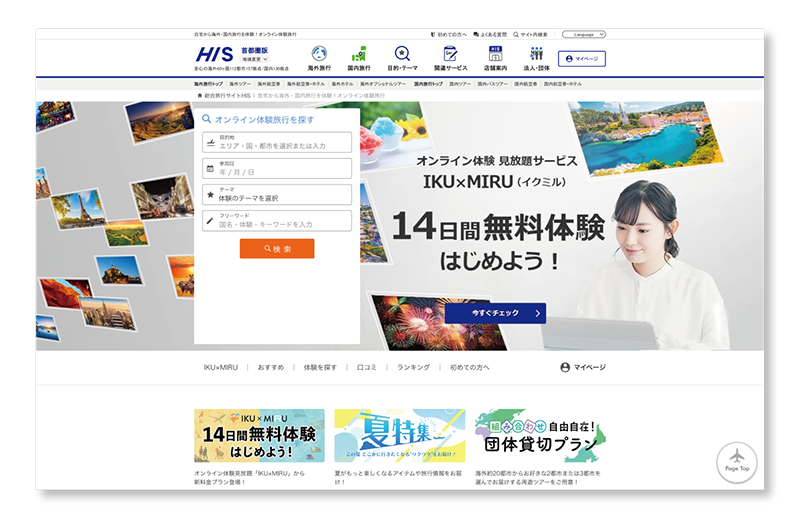Click the 海外旅行 globe icon
The width and height of the screenshot is (800, 519).
pos(319,54)
